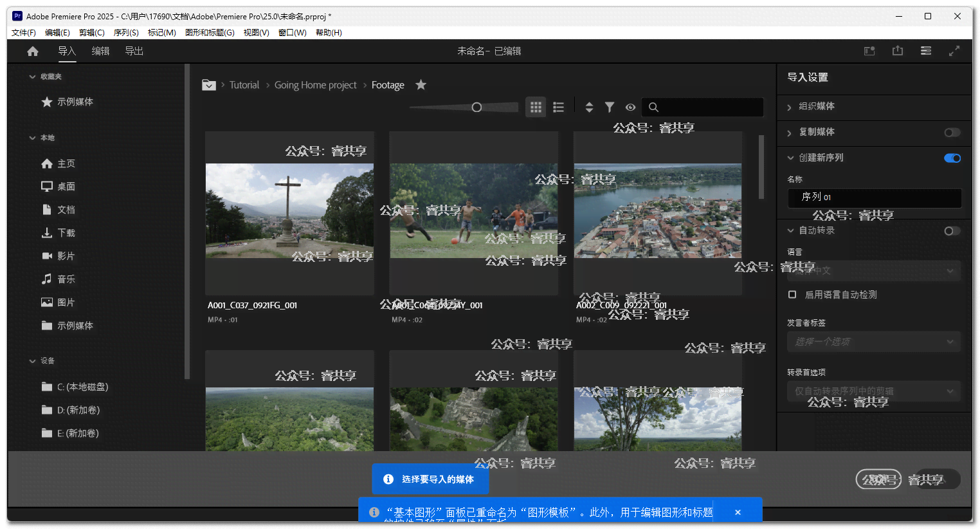Viewport: 980px width, 529px height.
Task: Favorite the Footage folder with star
Action: tap(421, 85)
